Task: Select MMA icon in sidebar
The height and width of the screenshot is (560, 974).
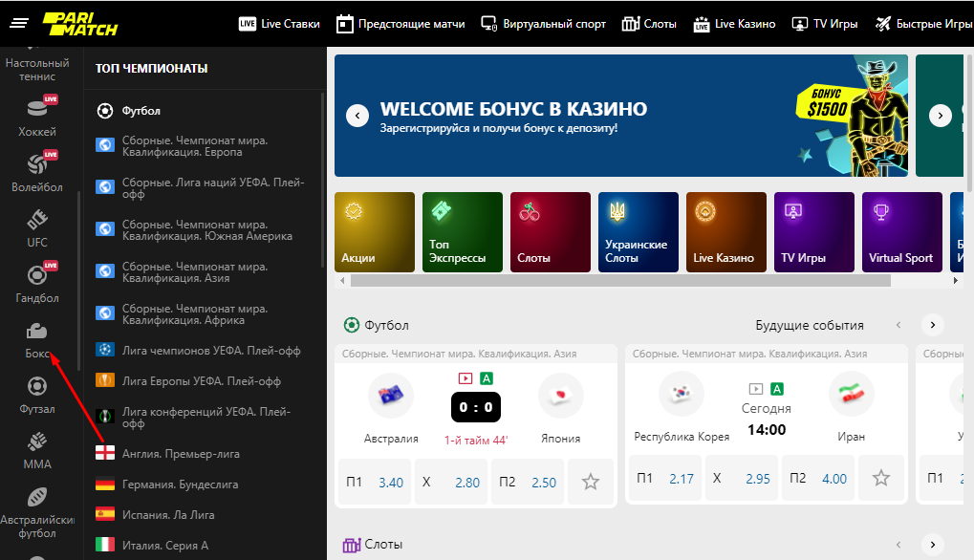Action: pyautogui.click(x=37, y=441)
